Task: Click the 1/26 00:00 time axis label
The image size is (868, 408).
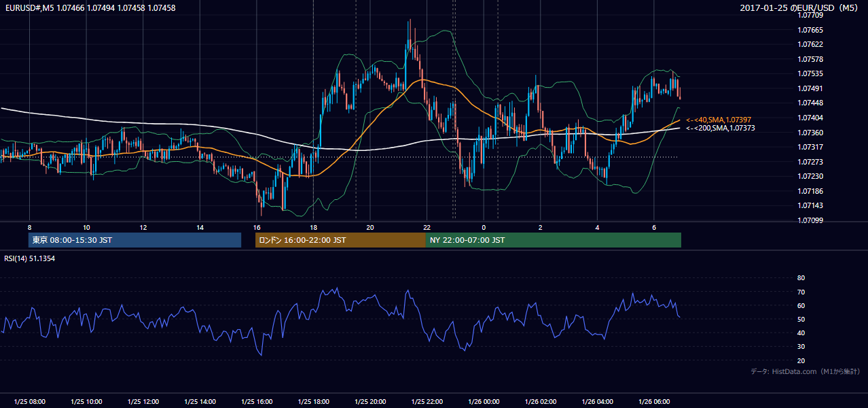Action: click(x=484, y=402)
